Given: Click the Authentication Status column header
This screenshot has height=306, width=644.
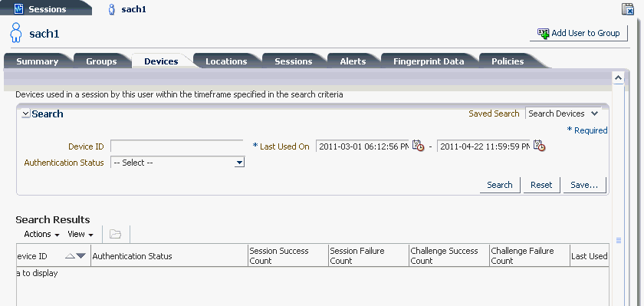Looking at the screenshot, I should click(x=169, y=256).
